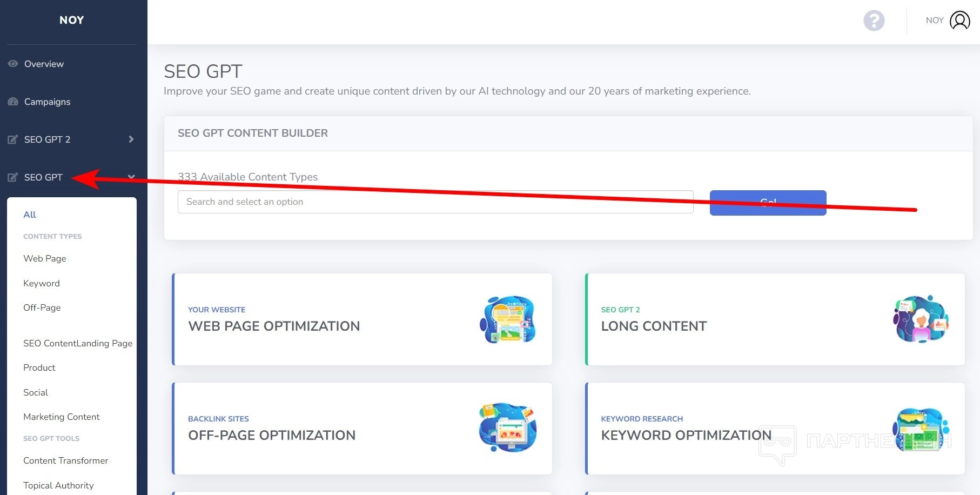Click the NOY username in the header
The width and height of the screenshot is (980, 495).
pos(935,21)
